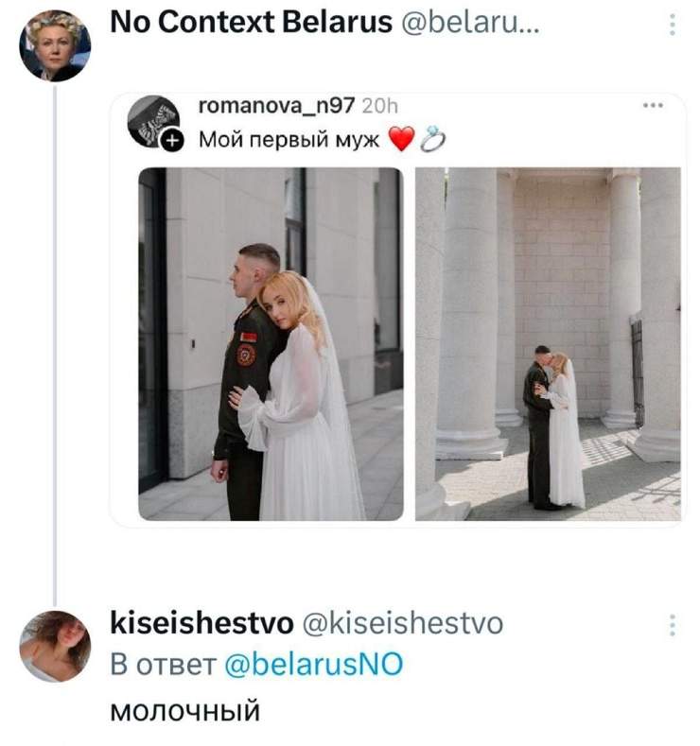Viewport: 700px width, 746px height.
Task: Click the @kiseishestvo handle
Action: tap(401, 623)
